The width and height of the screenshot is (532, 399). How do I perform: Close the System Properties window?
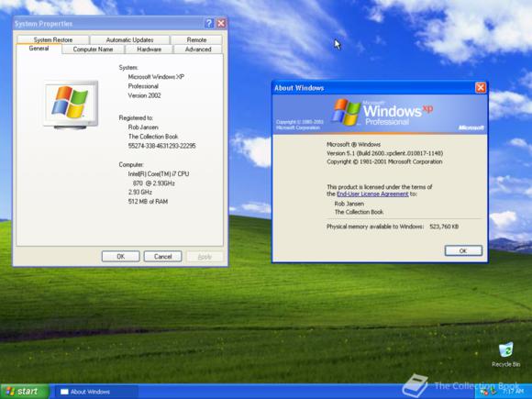pos(221,23)
